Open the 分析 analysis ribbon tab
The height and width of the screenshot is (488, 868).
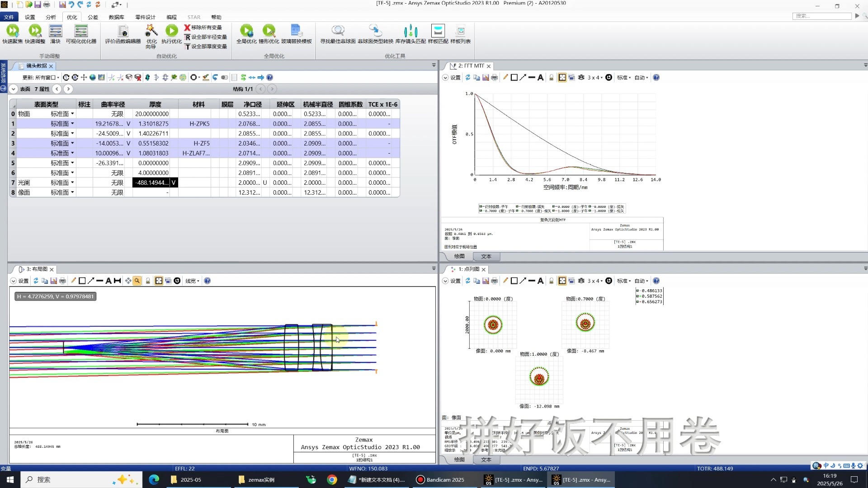click(51, 17)
